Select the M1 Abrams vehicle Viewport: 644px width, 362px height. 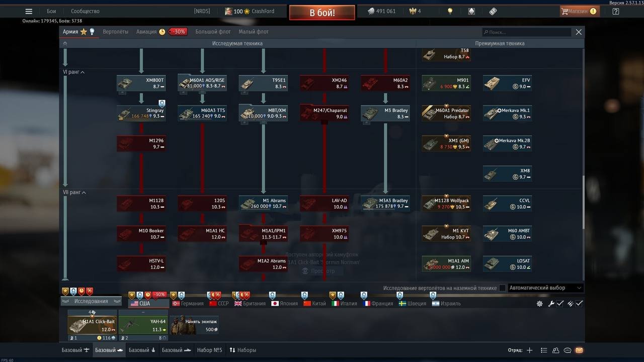click(263, 203)
